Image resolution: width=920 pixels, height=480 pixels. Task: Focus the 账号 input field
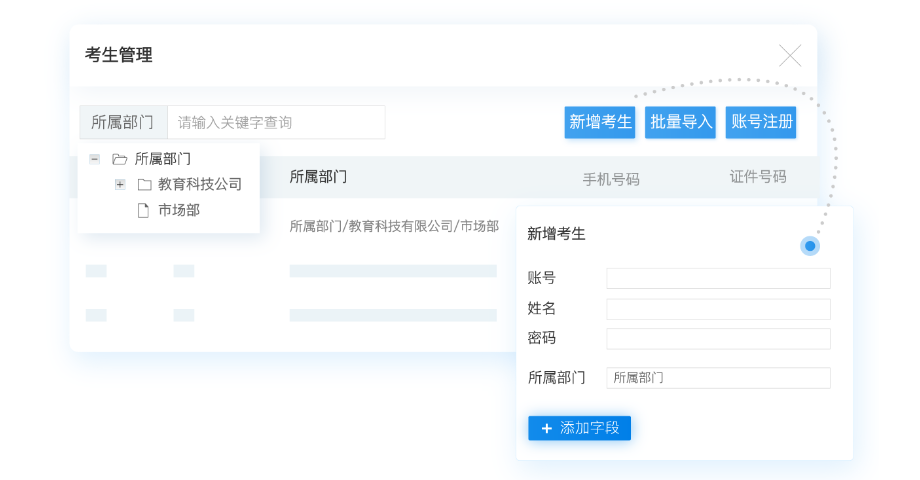click(718, 278)
